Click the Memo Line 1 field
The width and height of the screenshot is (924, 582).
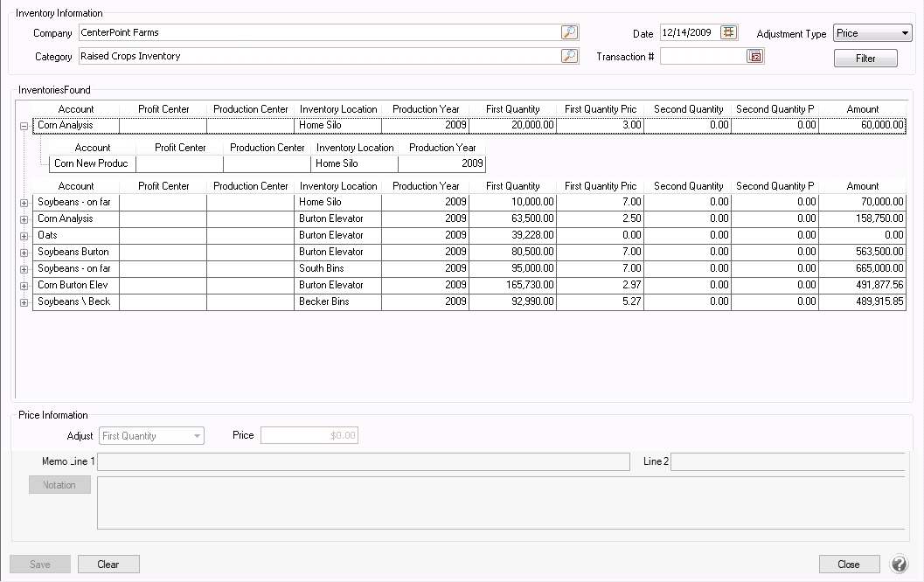(364, 461)
